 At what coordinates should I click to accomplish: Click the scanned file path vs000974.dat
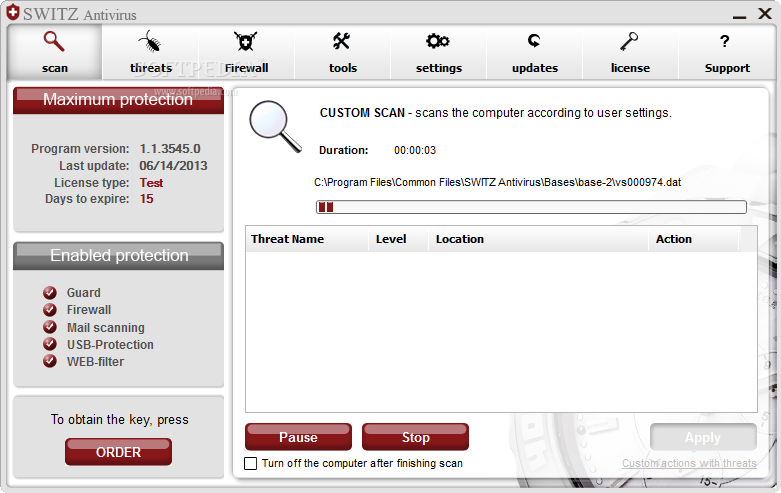498,182
